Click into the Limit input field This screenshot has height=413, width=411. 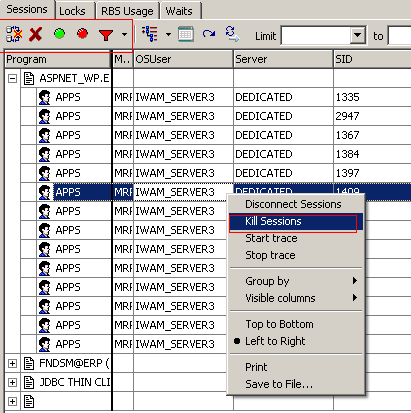coord(316,35)
